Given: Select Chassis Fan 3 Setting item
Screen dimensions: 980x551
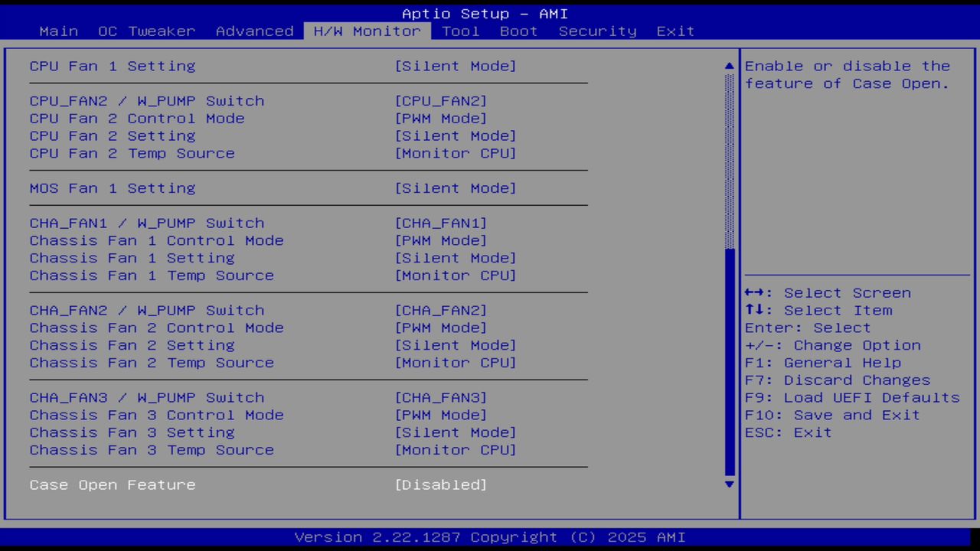Looking at the screenshot, I should [x=132, y=433].
